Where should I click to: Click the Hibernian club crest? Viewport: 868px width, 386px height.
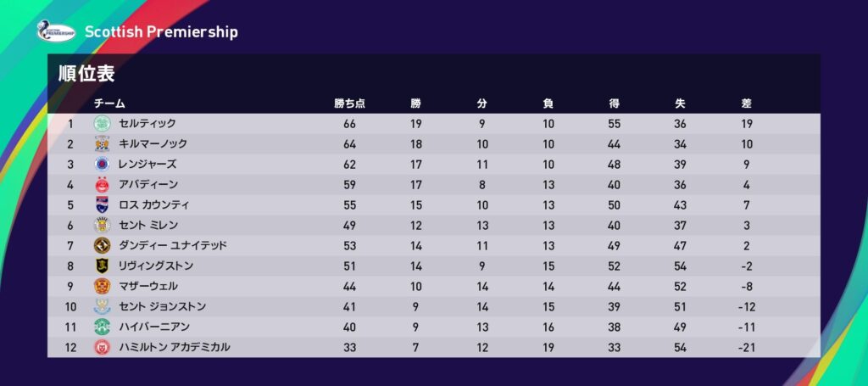click(102, 327)
